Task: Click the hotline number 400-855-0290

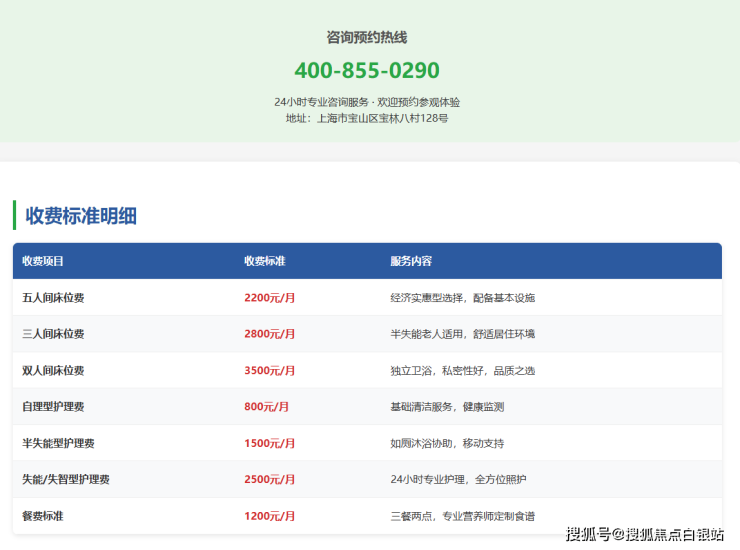Action: click(367, 71)
